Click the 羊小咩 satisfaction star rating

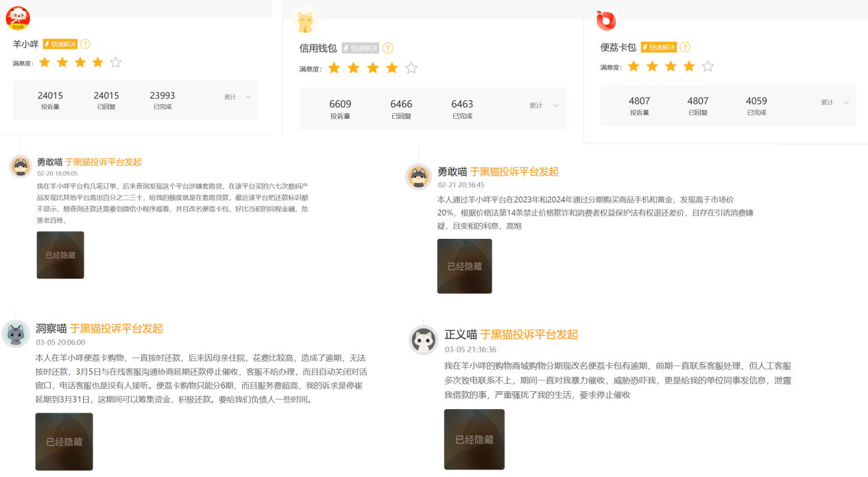[x=80, y=62]
